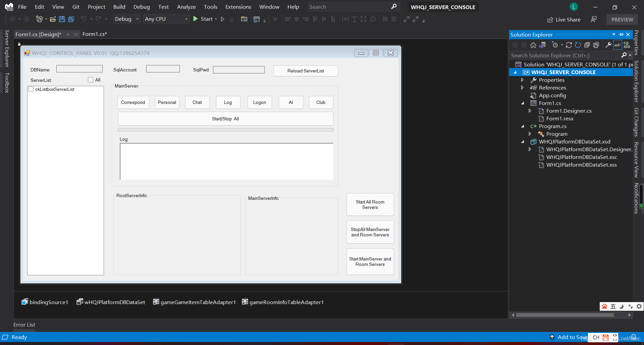Click the Sync with Active Document icon
The height and width of the screenshot is (345, 644).
[x=569, y=45]
